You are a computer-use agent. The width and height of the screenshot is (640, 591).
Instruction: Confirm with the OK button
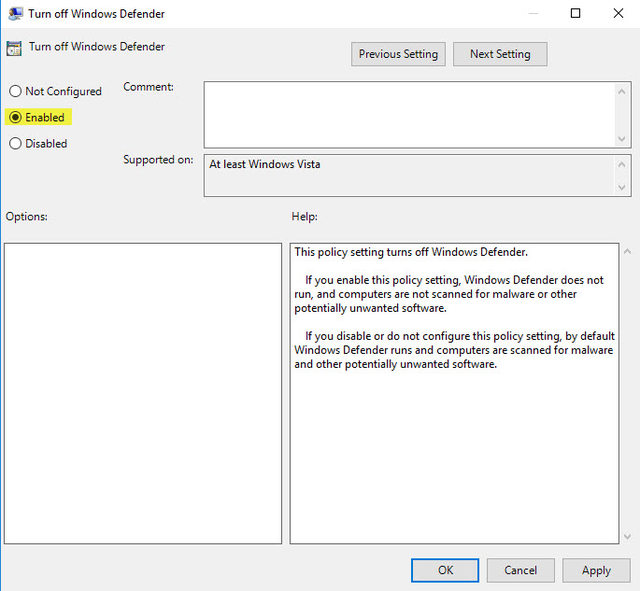coord(445,570)
